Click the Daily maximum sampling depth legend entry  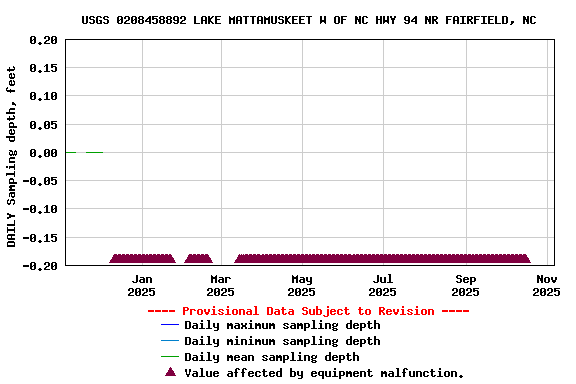pyautogui.click(x=271, y=325)
